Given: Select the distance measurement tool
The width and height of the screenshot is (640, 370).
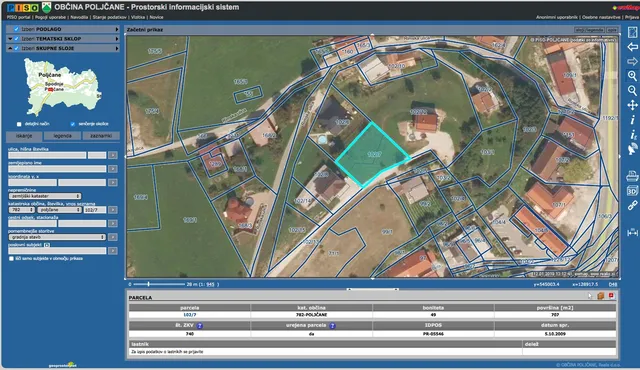Looking at the screenshot, I should [632, 232].
